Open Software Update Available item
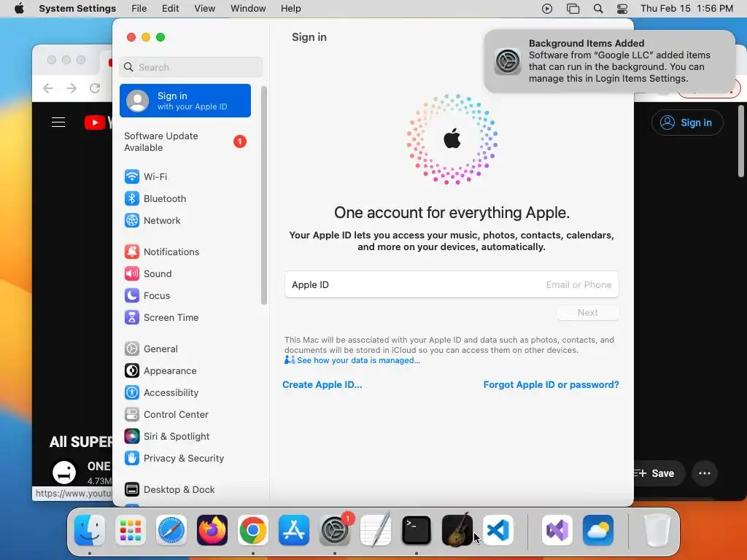 point(185,142)
